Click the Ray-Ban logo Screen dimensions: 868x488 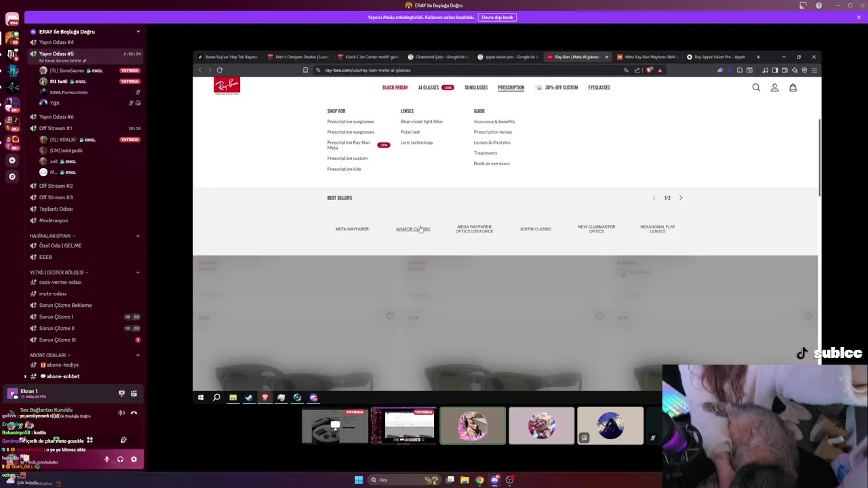pos(227,86)
